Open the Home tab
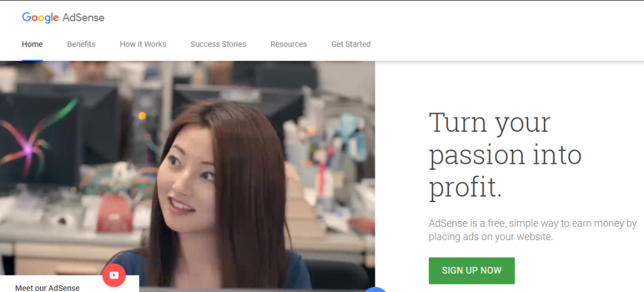 (x=32, y=45)
